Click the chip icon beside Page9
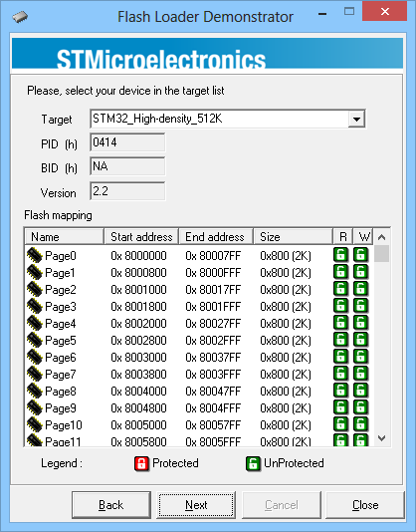Screen dimensions: 416x532 pos(34,407)
